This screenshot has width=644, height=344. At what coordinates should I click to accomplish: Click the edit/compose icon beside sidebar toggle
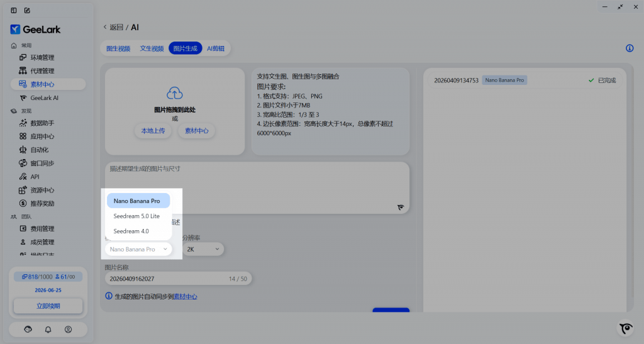[x=27, y=11]
